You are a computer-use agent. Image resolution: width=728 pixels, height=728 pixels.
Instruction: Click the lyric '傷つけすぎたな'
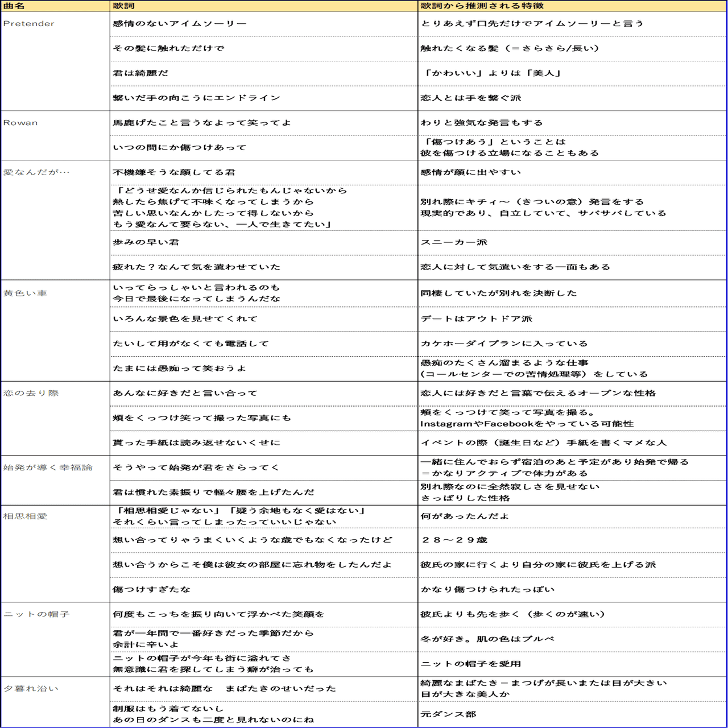click(x=264, y=590)
